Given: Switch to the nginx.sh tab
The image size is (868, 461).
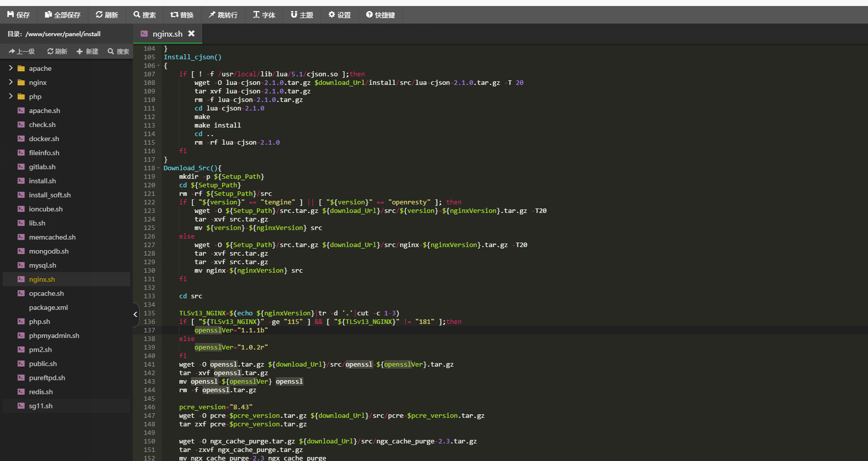Looking at the screenshot, I should pos(167,34).
